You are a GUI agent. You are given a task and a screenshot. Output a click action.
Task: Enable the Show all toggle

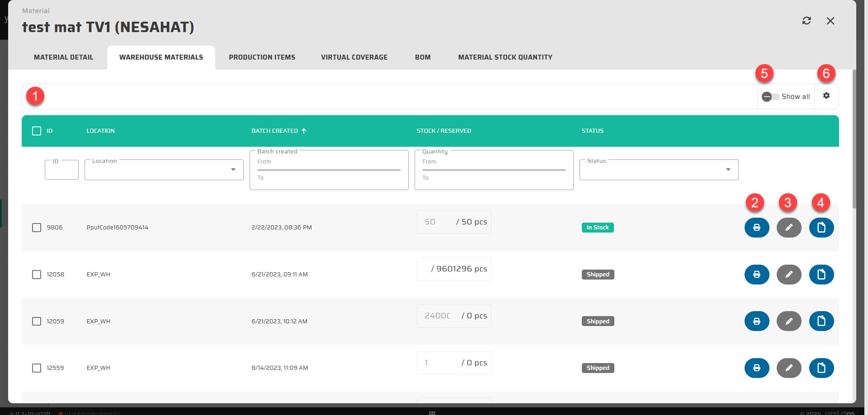point(770,97)
